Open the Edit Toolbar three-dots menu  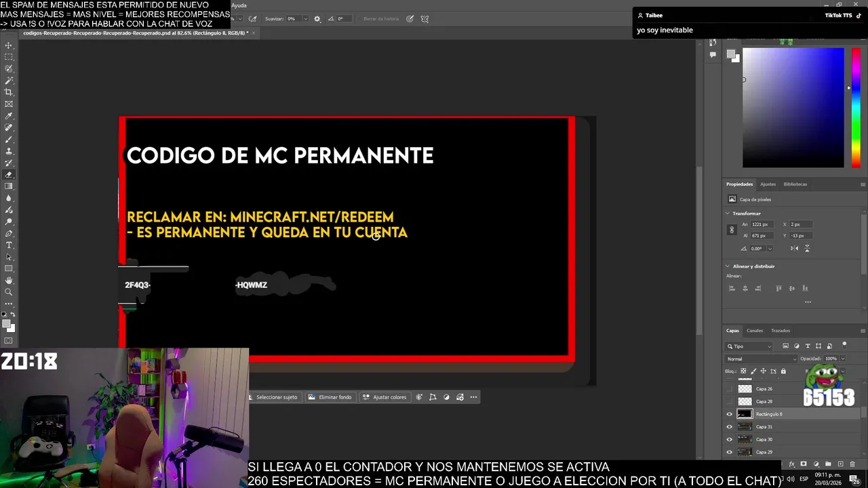9,304
